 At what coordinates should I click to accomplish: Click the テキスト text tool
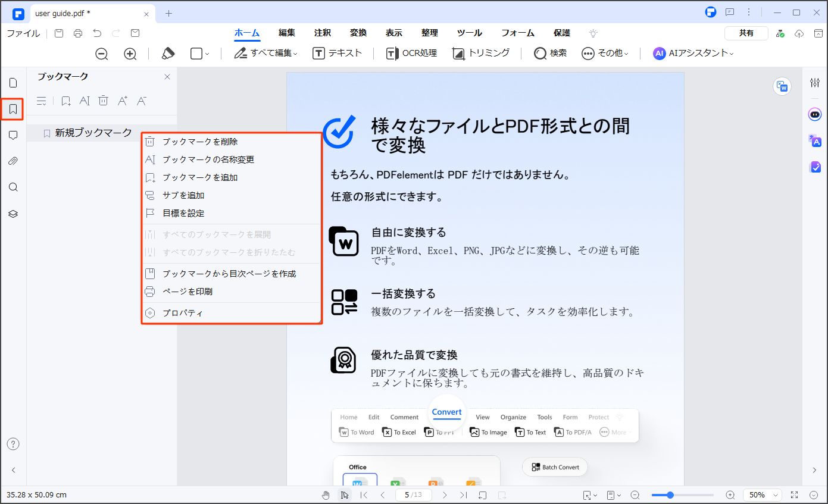337,53
